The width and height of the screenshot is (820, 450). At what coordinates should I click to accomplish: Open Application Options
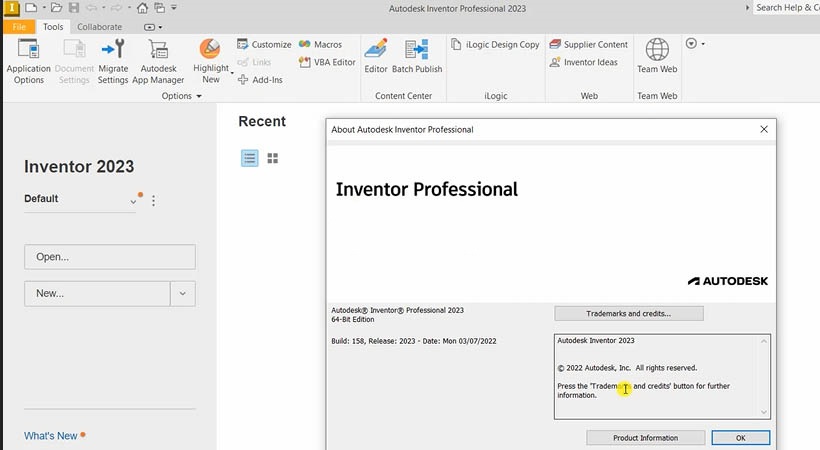[28, 60]
